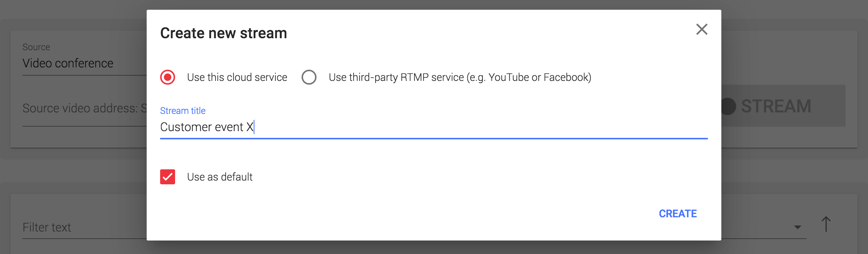
Task: Click the Create new stream heading
Action: coord(223,33)
